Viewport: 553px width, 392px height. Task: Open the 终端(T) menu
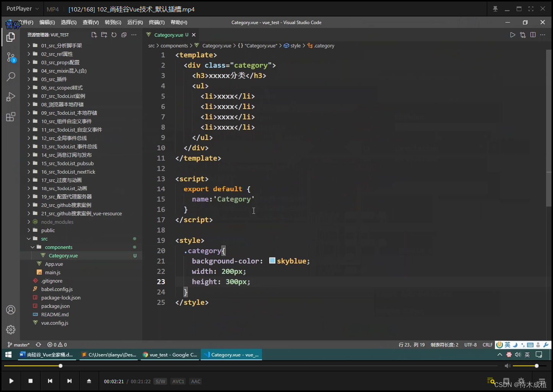pyautogui.click(x=157, y=22)
